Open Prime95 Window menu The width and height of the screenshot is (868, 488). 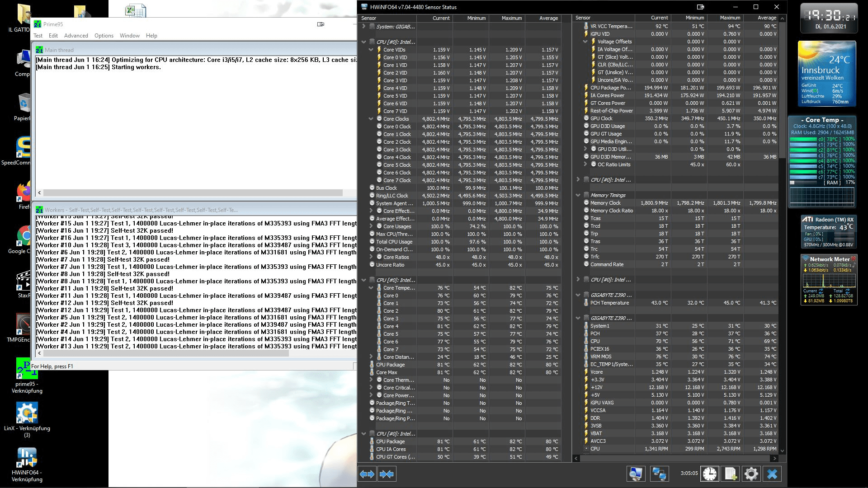coord(130,36)
